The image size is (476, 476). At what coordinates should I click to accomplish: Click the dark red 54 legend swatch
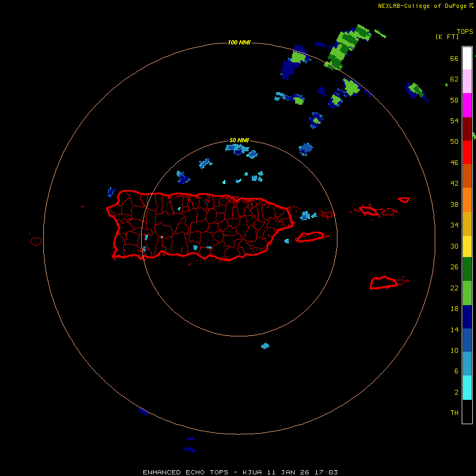click(467, 129)
